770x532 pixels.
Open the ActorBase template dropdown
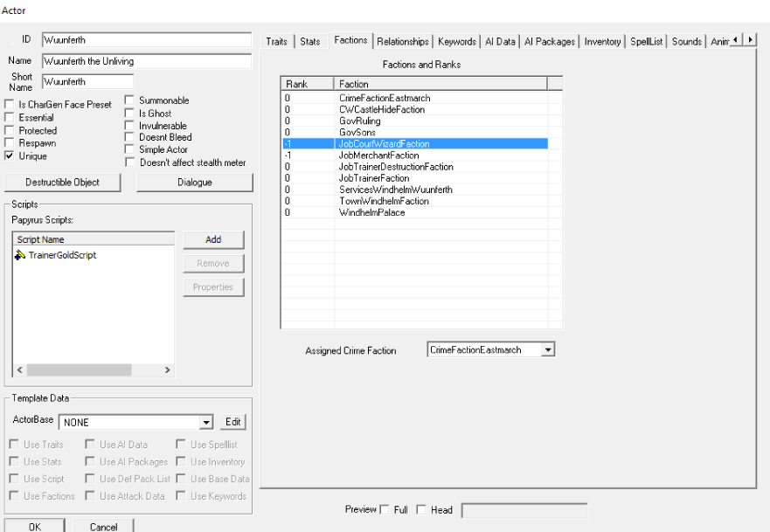click(x=206, y=422)
